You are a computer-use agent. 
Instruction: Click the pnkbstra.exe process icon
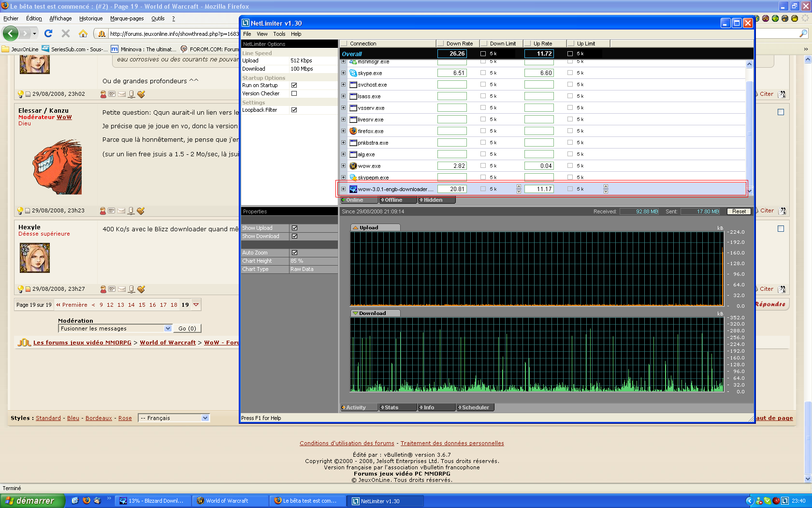tap(353, 143)
